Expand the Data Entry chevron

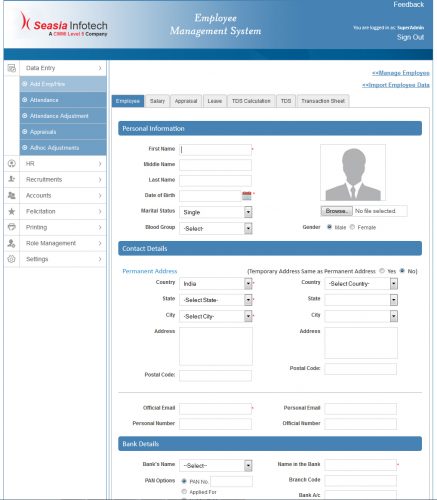pos(100,68)
